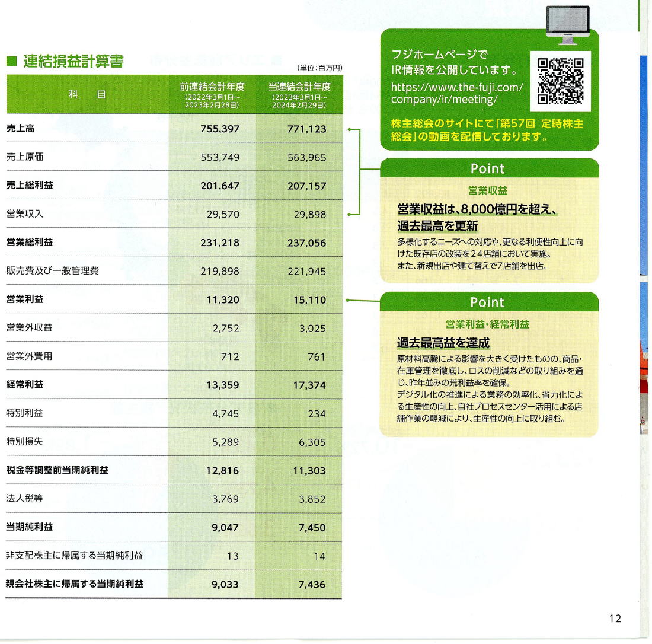Screen dimensions: 652x644
Task: Click value 219,898 in 販売費及び一般管理費 row
Action: click(220, 271)
